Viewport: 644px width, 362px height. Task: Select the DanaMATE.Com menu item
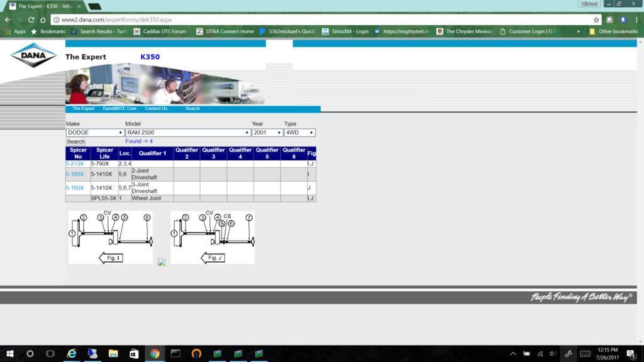[119, 108]
